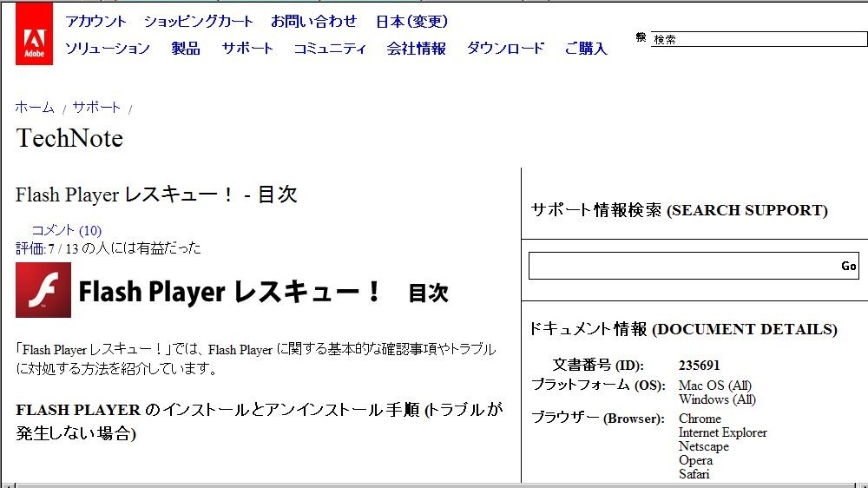Click the Chrome browser entry
The width and height of the screenshot is (868, 488).
[x=700, y=419]
